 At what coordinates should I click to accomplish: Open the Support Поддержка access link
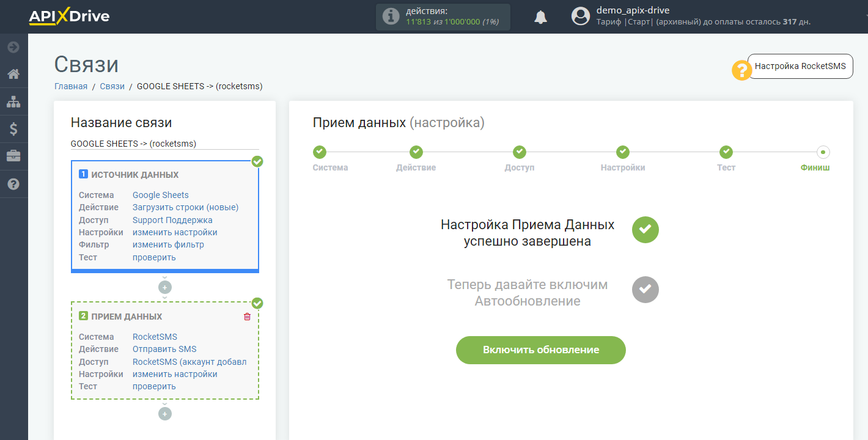[172, 220]
